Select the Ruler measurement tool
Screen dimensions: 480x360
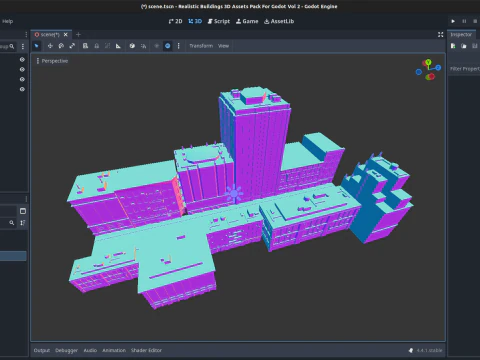pyautogui.click(x=118, y=46)
